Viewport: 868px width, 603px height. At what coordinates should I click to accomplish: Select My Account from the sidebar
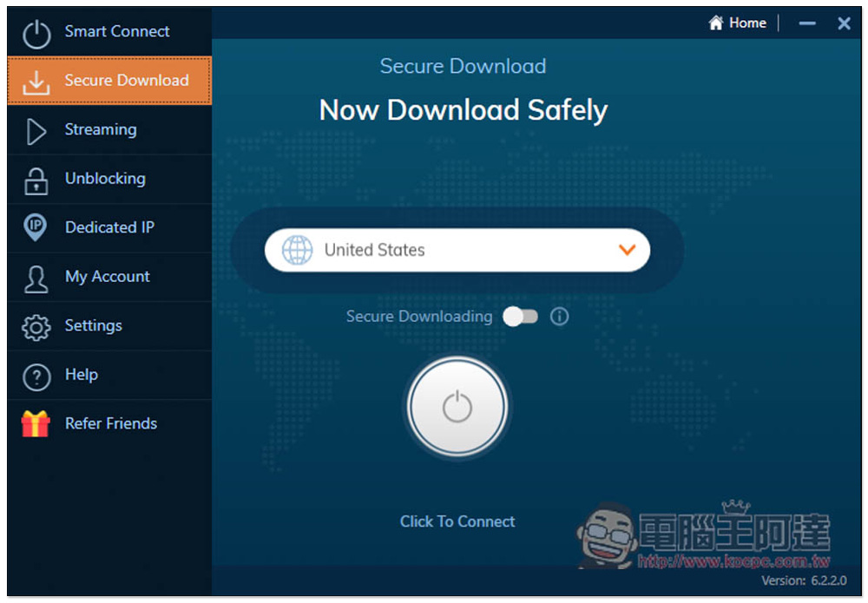click(108, 277)
